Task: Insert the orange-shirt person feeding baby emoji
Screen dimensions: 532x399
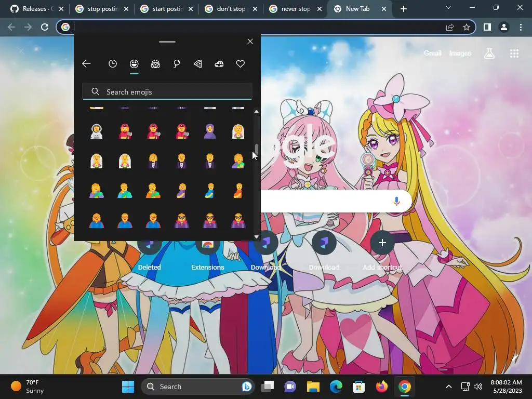Action: click(153, 191)
